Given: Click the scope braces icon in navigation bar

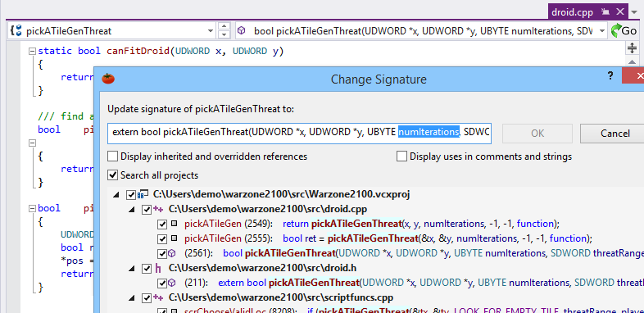Looking at the screenshot, I should (x=16, y=30).
